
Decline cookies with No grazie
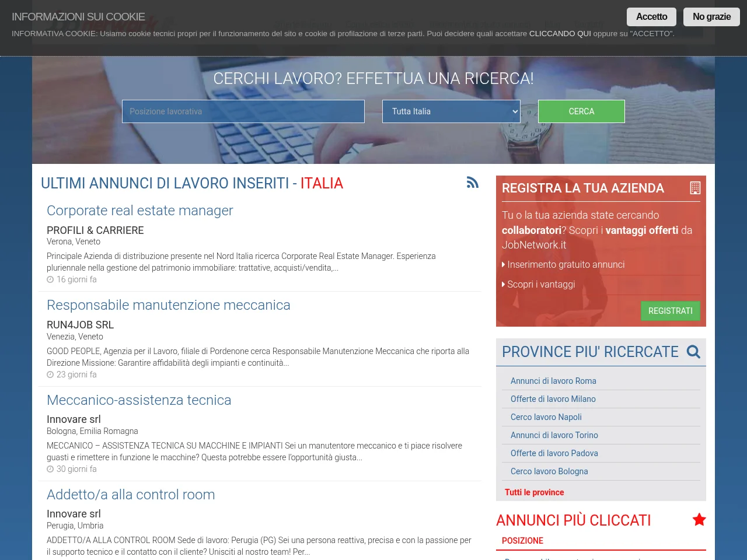(x=711, y=17)
